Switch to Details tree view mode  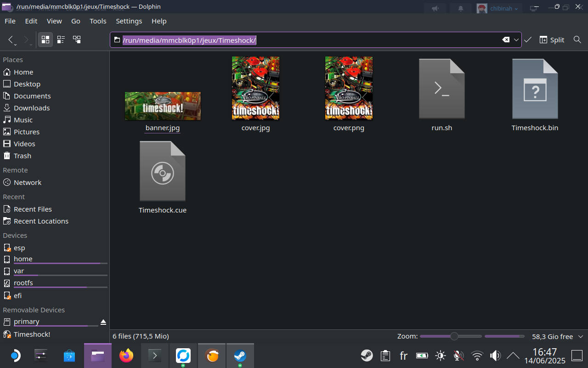click(x=77, y=40)
